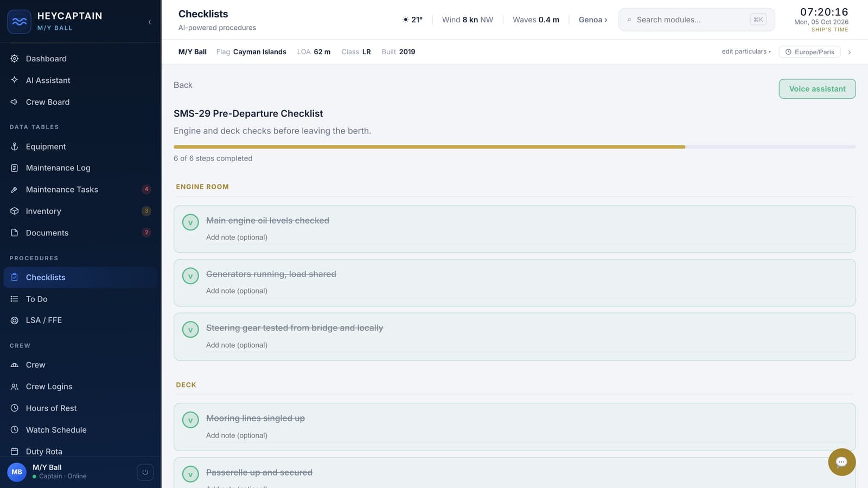868x488 pixels.
Task: Click the LSA / FFE lifebuoy icon
Action: click(x=15, y=320)
